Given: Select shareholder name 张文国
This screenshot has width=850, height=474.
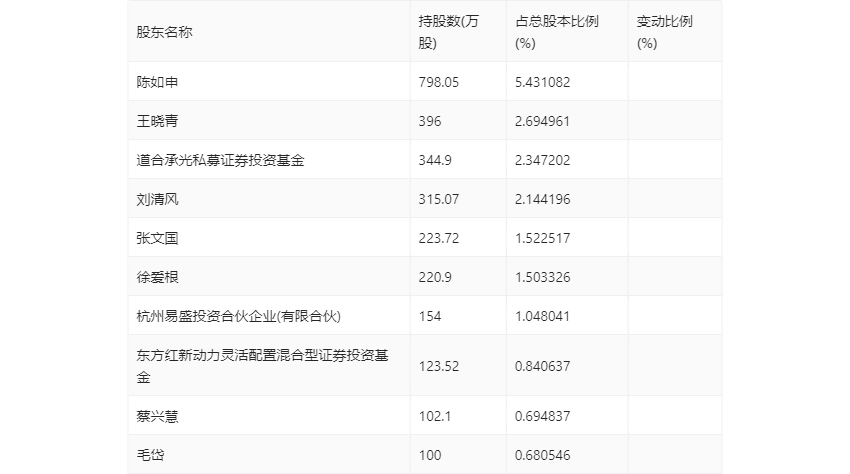Looking at the screenshot, I should point(157,238).
